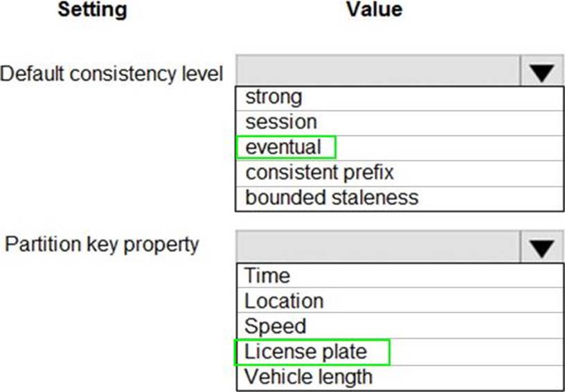The image size is (565, 392).
Task: Click the 'Setting' column header
Action: pos(92,10)
